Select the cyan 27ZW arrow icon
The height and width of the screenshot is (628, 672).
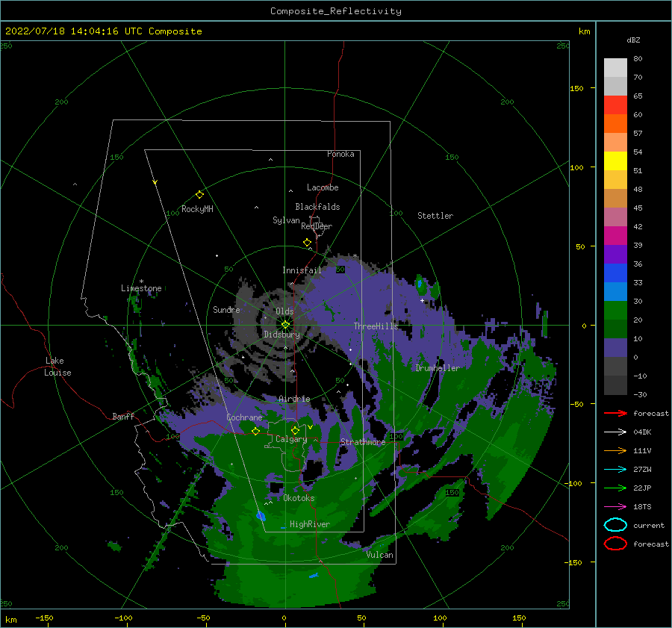click(x=615, y=470)
